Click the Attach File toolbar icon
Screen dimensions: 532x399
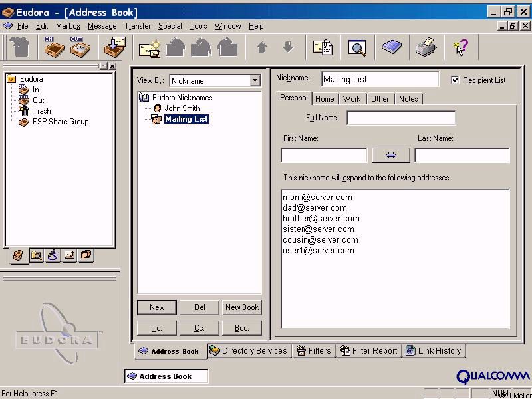pyautogui.click(x=323, y=47)
